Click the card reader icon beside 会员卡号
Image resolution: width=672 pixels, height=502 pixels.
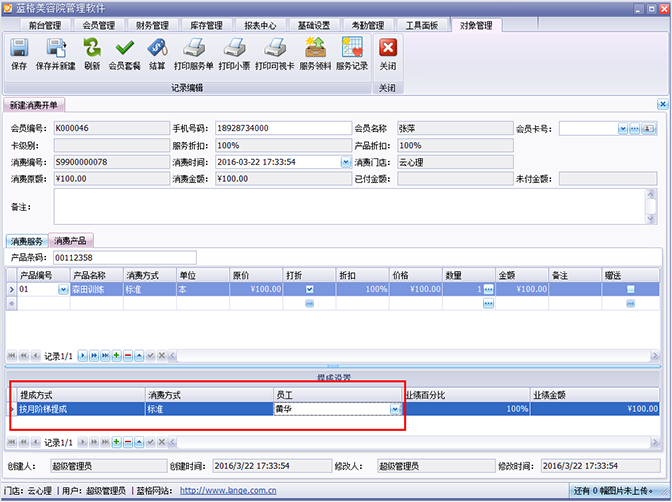[x=648, y=129]
